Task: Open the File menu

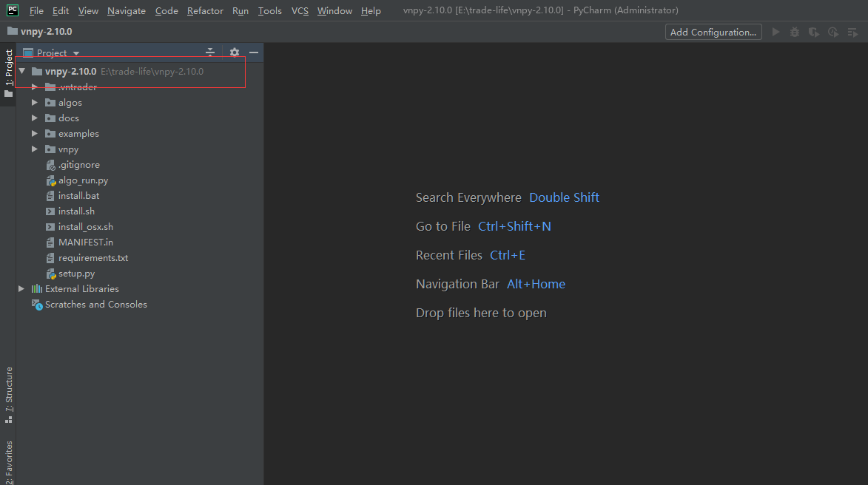Action: (36, 10)
